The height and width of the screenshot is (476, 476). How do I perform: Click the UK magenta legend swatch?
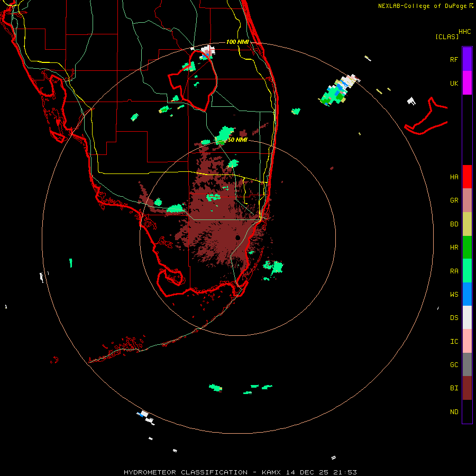467,83
